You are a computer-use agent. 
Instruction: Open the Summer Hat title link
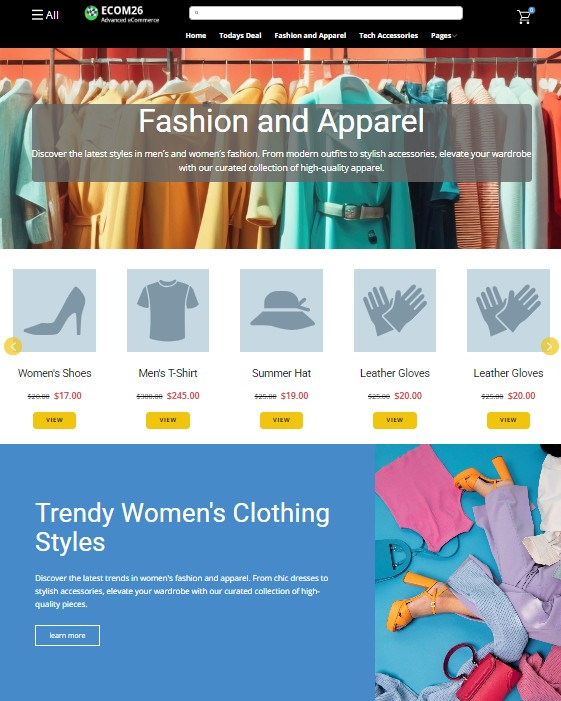282,373
